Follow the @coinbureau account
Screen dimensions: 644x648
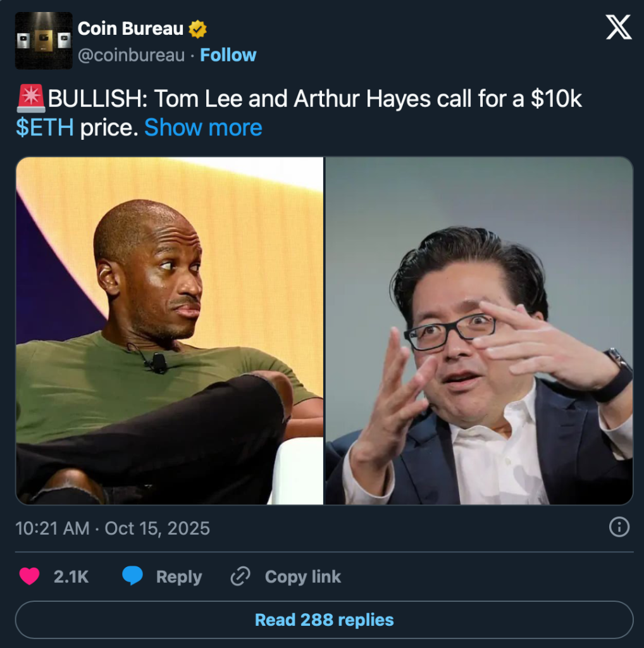[x=228, y=55]
